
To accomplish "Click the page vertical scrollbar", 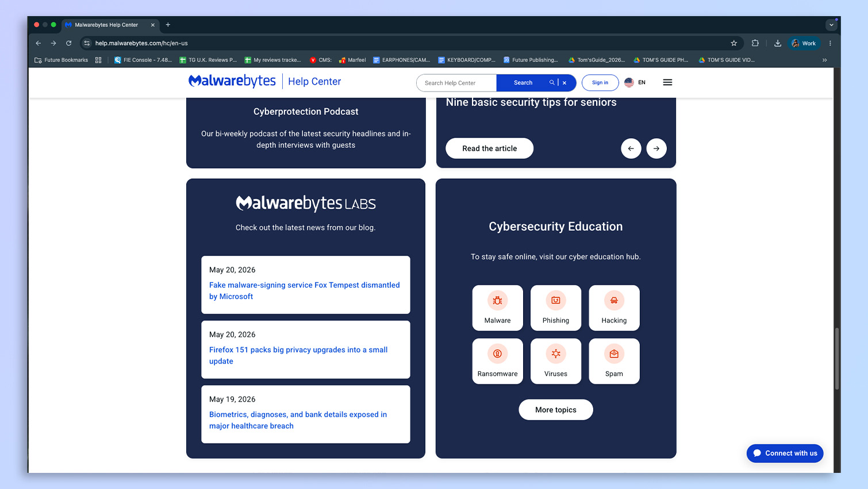I will tap(837, 358).
